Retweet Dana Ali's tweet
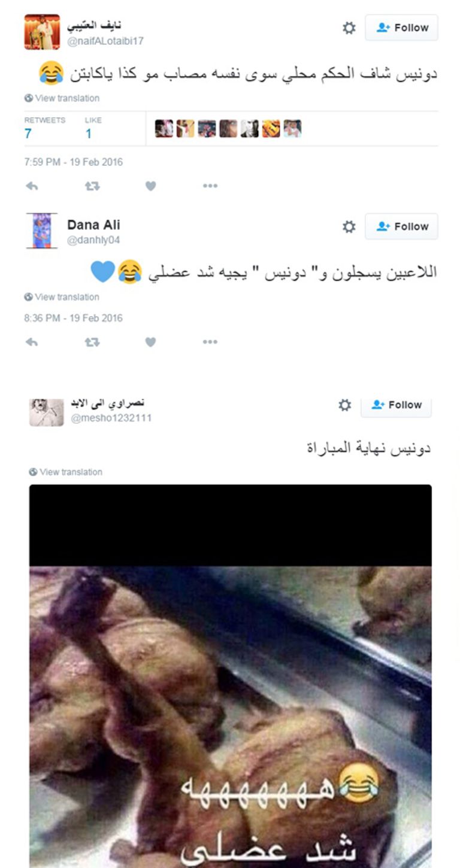 point(92,342)
